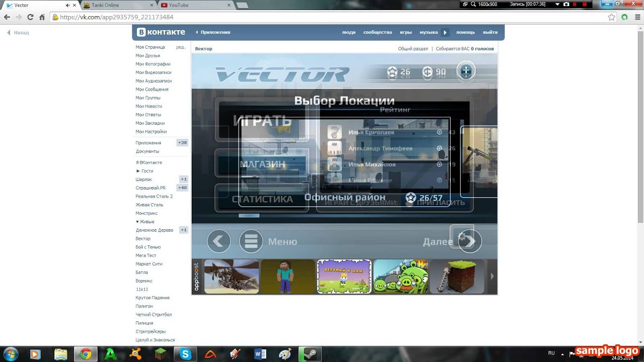Expand the top menu arrow after музыка
This screenshot has height=362, width=644.
tap(445, 32)
